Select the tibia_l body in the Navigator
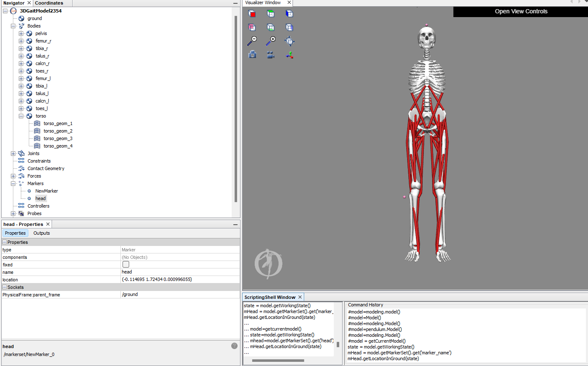This screenshot has height=366, width=588. coord(41,86)
